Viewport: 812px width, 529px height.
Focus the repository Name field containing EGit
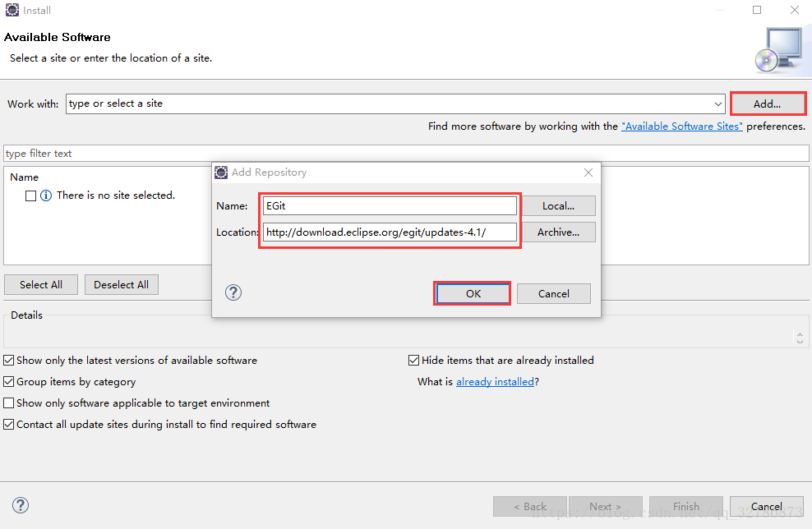pos(390,205)
